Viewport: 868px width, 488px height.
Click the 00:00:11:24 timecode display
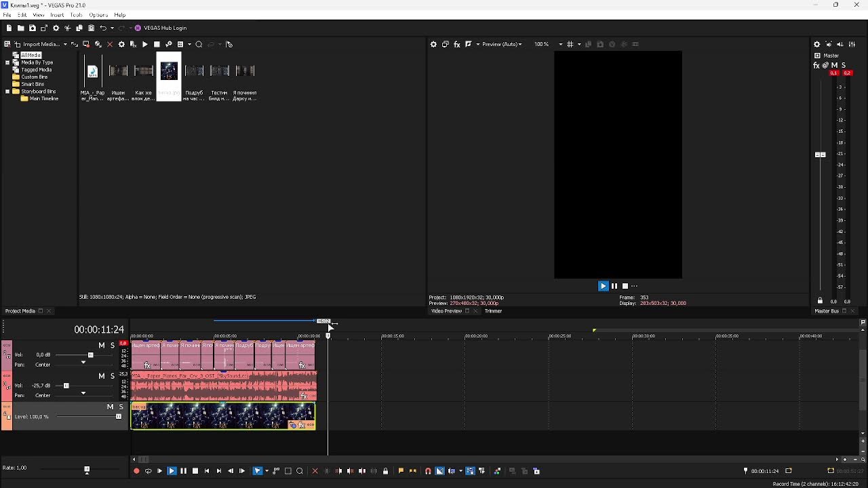(99, 329)
